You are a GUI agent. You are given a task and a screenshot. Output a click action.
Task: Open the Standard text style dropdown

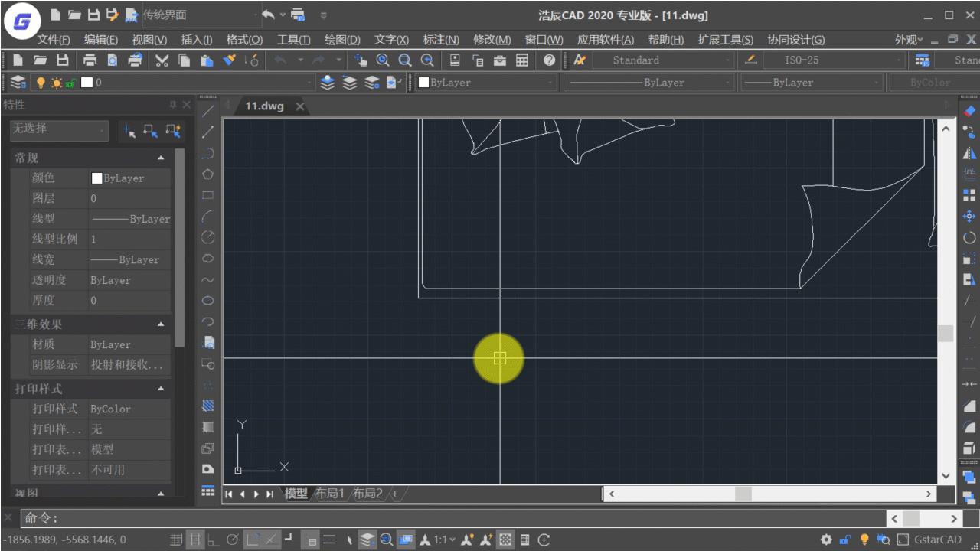pyautogui.click(x=661, y=60)
